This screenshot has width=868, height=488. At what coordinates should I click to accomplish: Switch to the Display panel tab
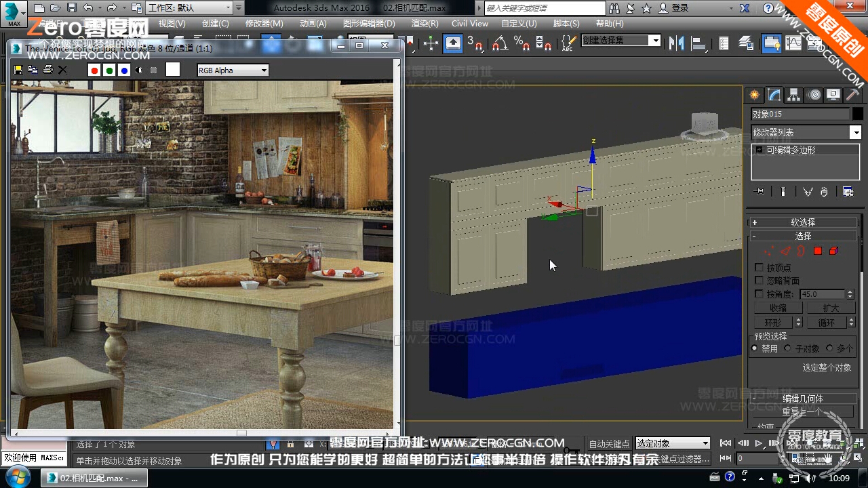(834, 95)
